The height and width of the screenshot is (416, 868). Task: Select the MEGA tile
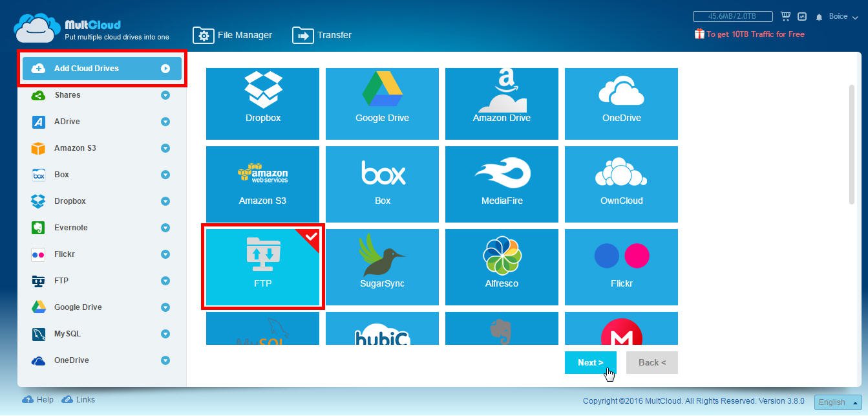[x=621, y=329]
